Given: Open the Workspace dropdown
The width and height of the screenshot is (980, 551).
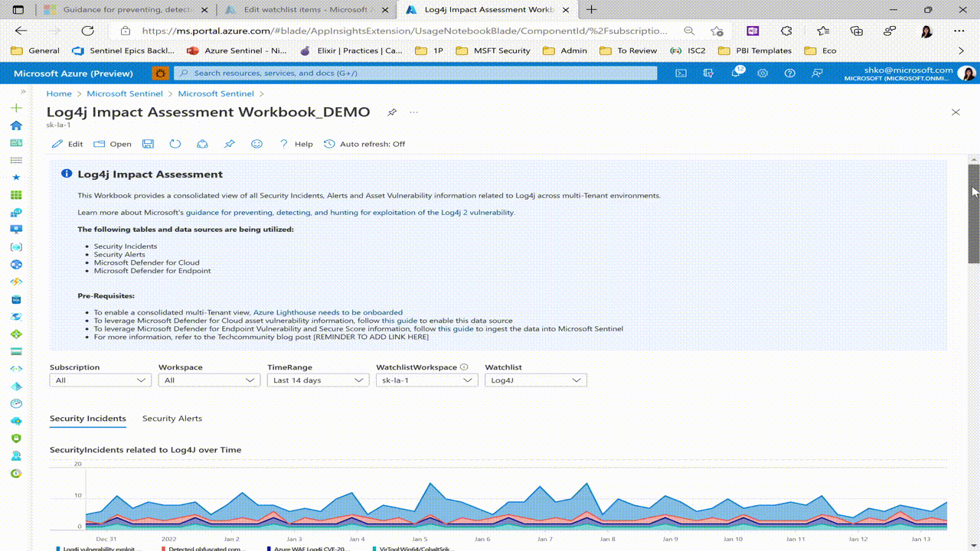Looking at the screenshot, I should 209,380.
